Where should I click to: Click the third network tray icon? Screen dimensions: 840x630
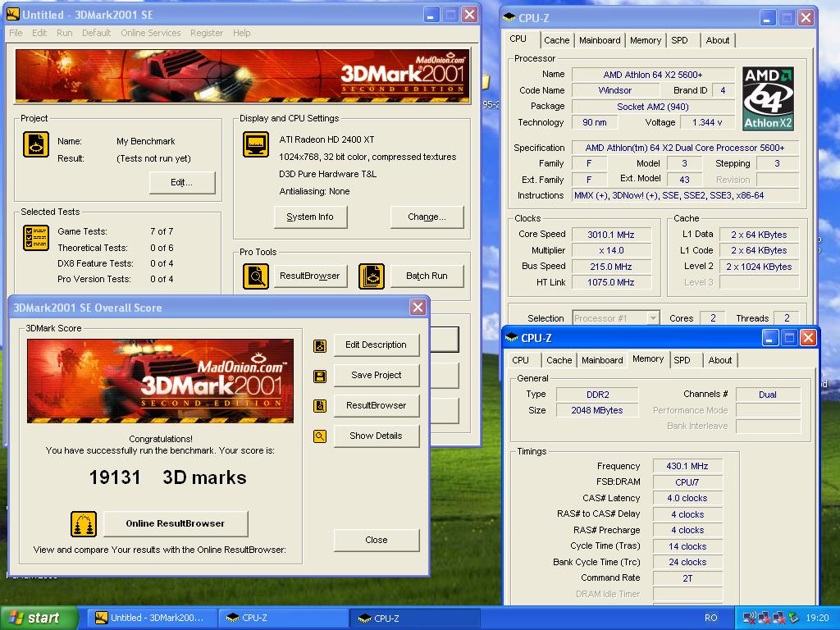click(779, 618)
